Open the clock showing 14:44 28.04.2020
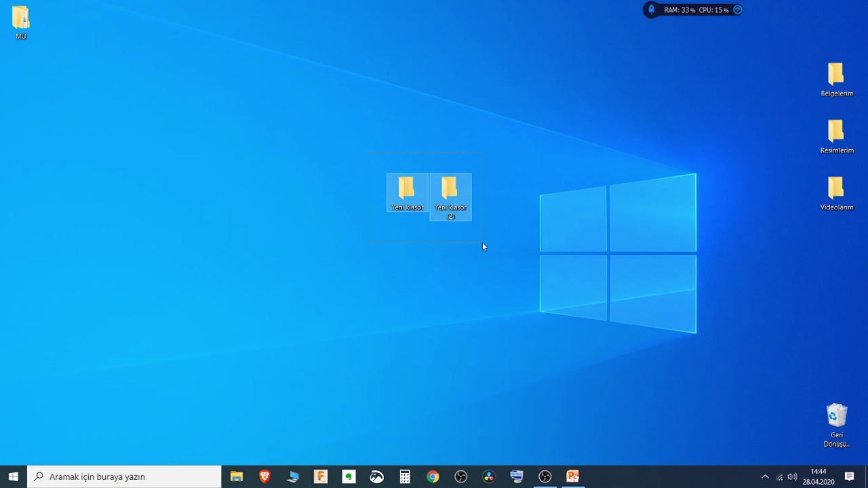868x488 pixels. (818, 476)
